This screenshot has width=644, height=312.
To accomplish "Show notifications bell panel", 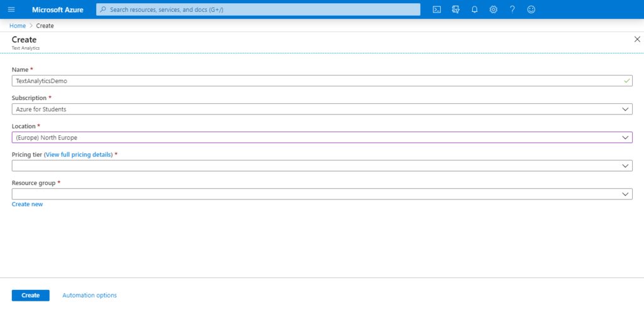I will click(x=474, y=9).
